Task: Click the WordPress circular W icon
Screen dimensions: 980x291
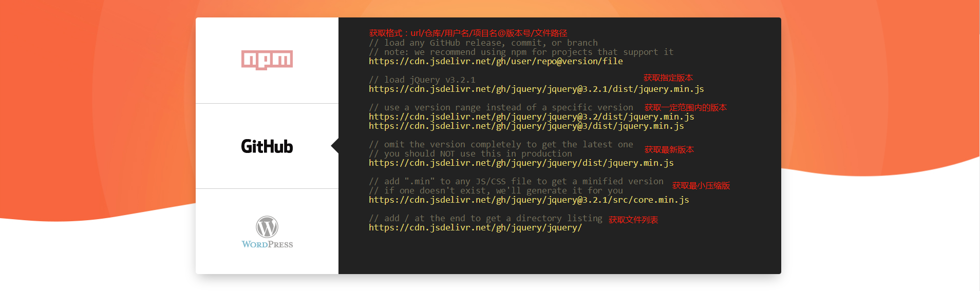Action: [267, 227]
